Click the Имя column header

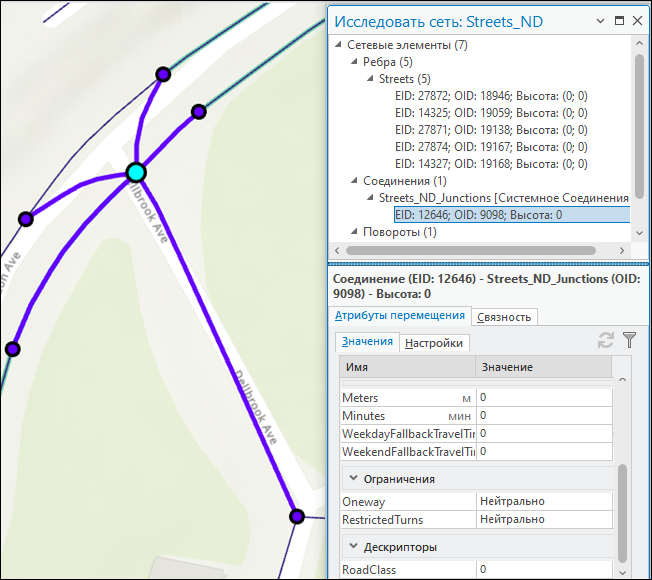408,367
